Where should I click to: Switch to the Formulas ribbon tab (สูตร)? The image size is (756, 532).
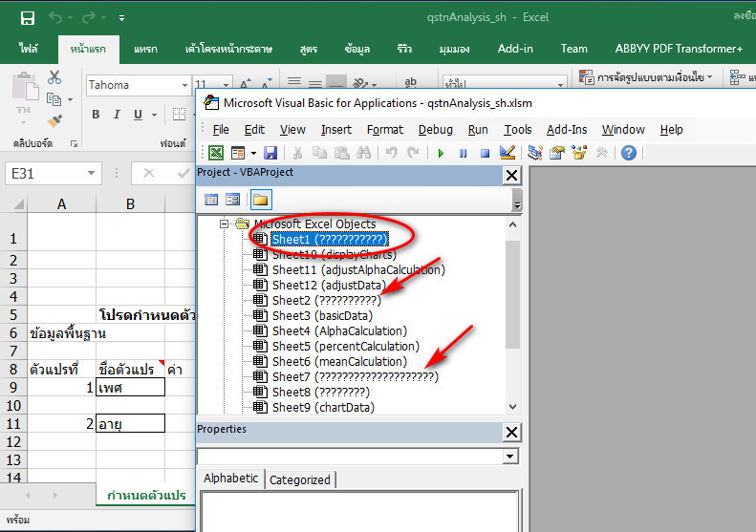308,49
